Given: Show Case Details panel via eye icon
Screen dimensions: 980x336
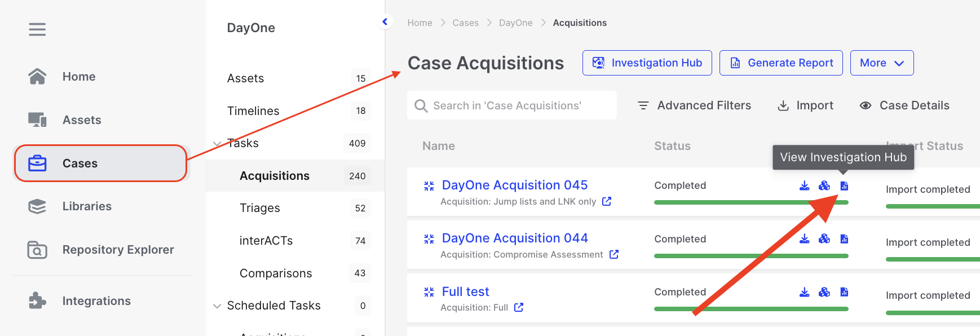Looking at the screenshot, I should pyautogui.click(x=866, y=105).
